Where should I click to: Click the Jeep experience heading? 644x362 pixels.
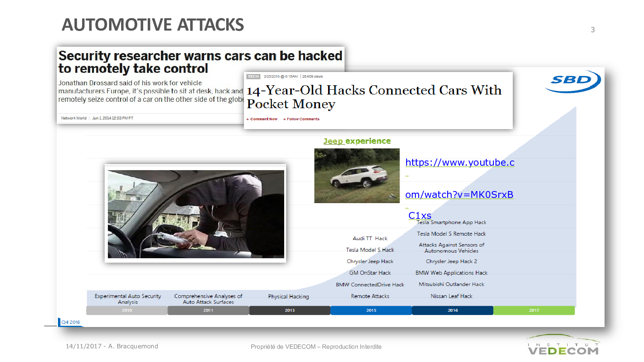point(357,141)
